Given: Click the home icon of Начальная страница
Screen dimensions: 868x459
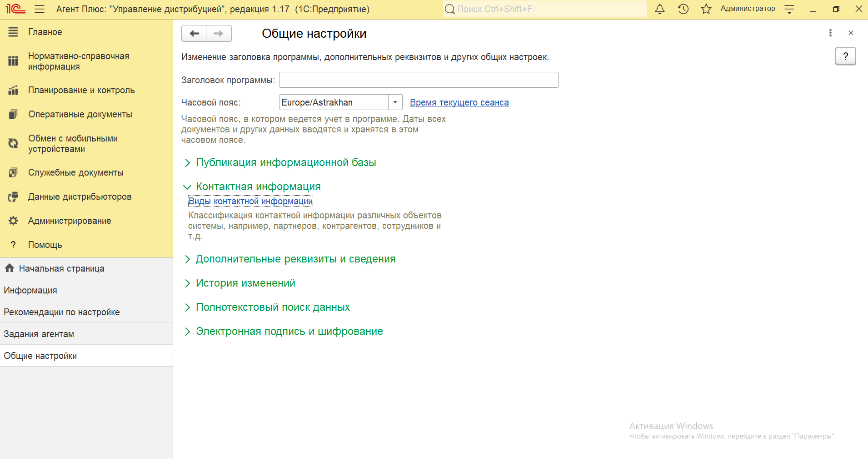Looking at the screenshot, I should point(10,268).
